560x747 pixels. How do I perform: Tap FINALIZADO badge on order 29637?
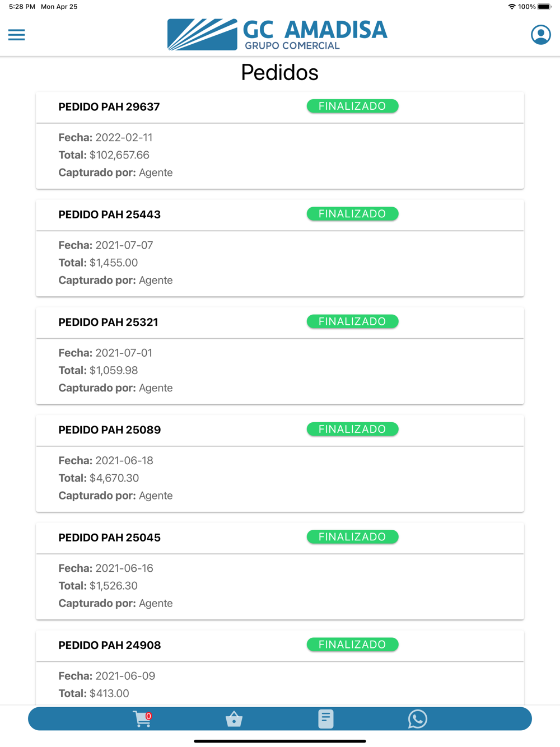coord(352,106)
